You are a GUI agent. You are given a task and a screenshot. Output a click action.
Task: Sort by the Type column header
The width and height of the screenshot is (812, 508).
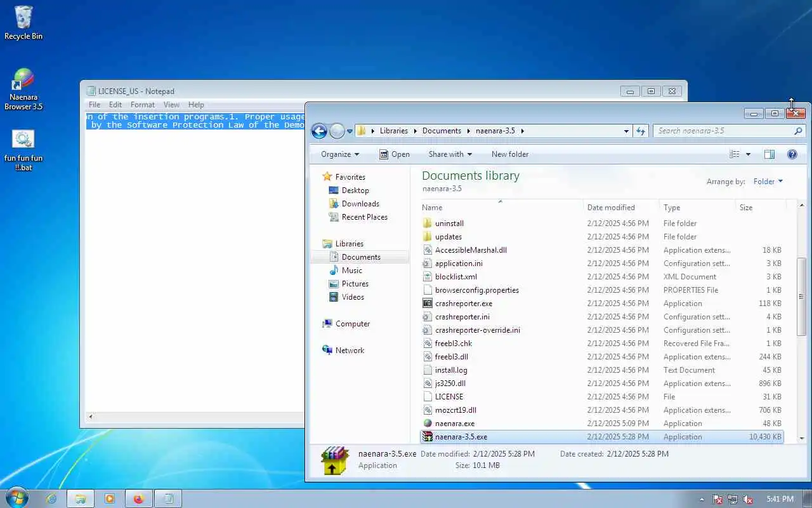pos(697,208)
